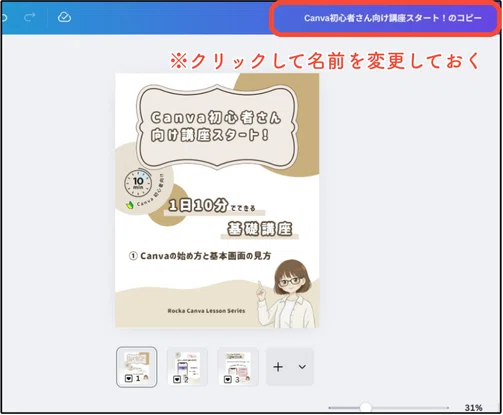503x415 pixels.
Task: Click the design title field in header
Action: point(393,18)
